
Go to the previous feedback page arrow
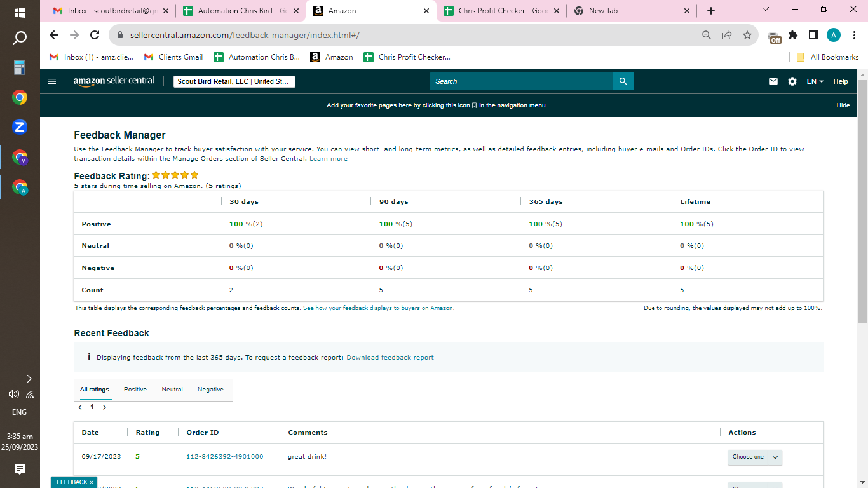(80, 407)
